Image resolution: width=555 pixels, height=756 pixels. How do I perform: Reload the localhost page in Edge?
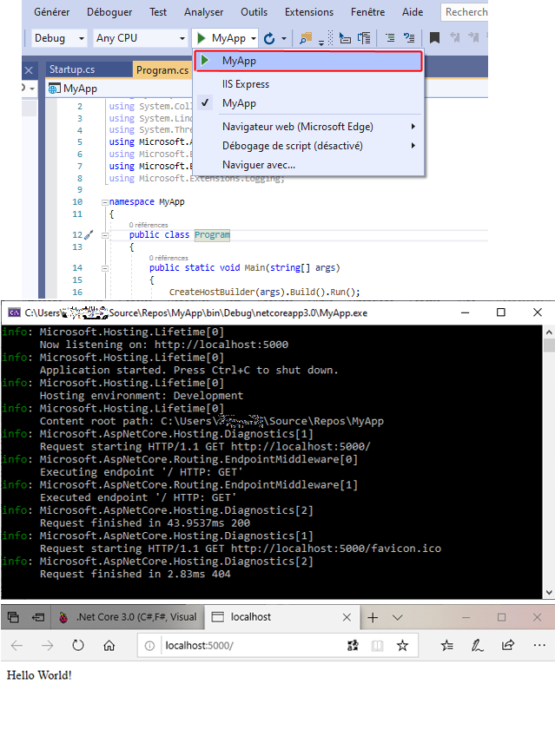pos(78,646)
